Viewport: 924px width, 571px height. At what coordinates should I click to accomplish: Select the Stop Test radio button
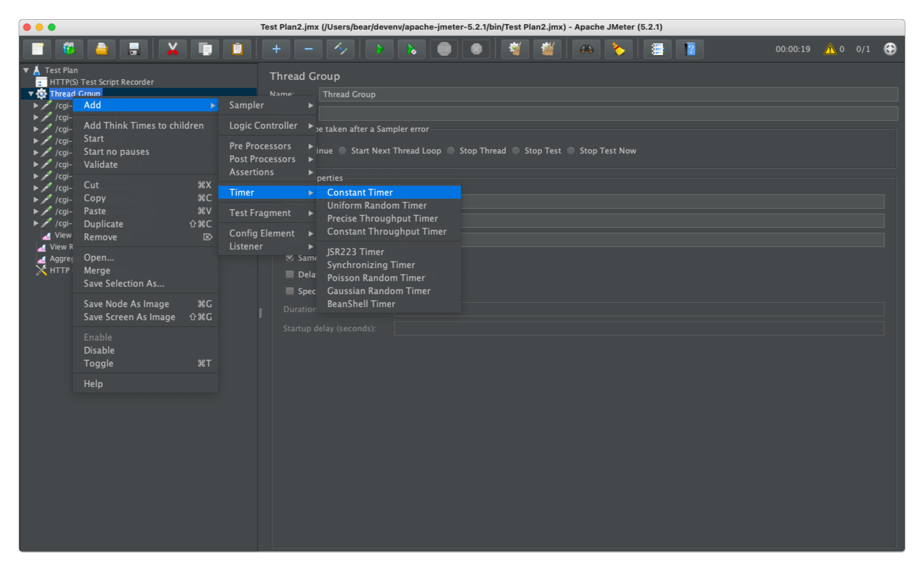click(516, 150)
